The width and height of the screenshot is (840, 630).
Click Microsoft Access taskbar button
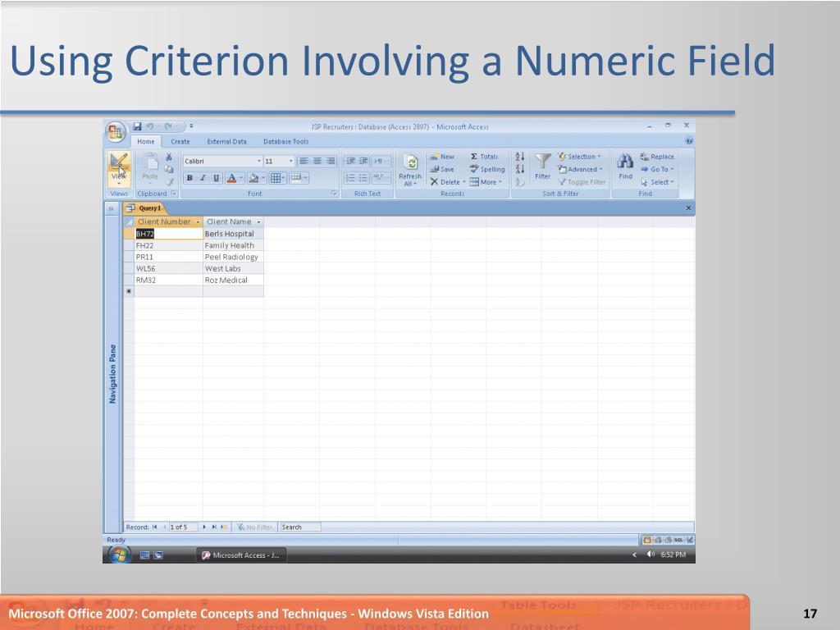point(241,555)
